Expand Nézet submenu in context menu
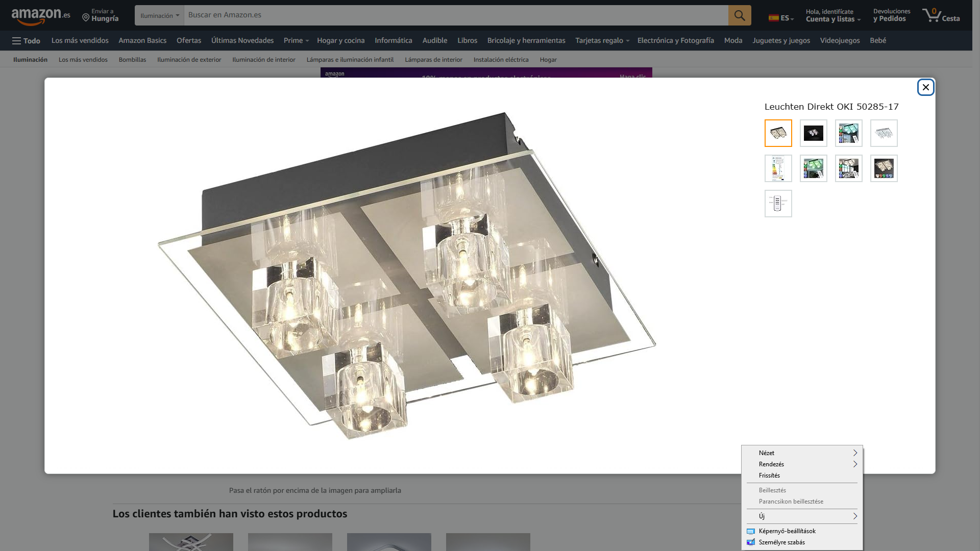This screenshot has width=980, height=551. point(802,453)
